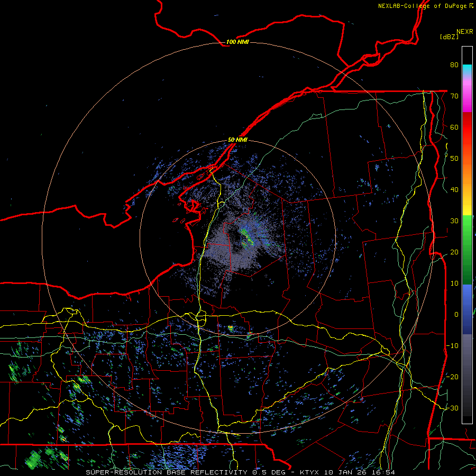Select the -30 value on dBZ scale

452,408
